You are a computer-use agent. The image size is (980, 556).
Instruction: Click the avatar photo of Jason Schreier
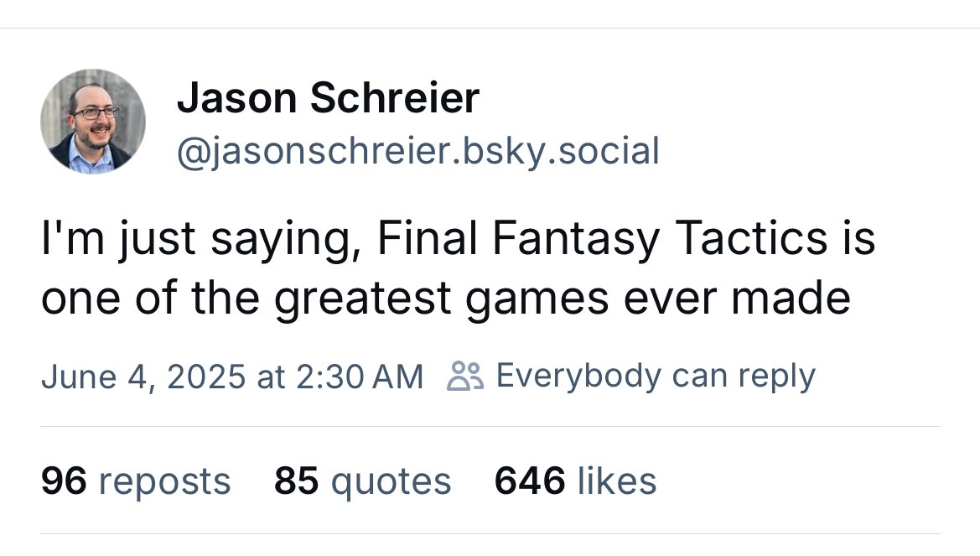pos(93,121)
